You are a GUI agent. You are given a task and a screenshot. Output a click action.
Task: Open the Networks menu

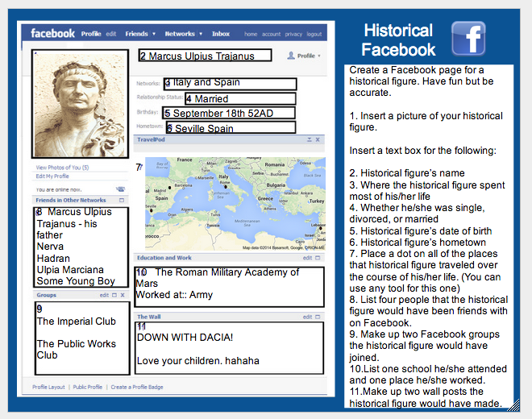(180, 34)
